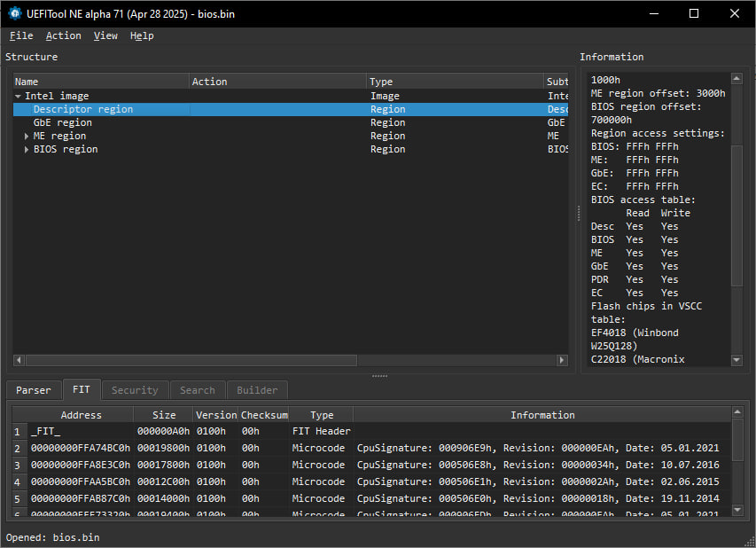Click FIT table scroll-up arrow
The image size is (756, 548).
[x=737, y=412]
